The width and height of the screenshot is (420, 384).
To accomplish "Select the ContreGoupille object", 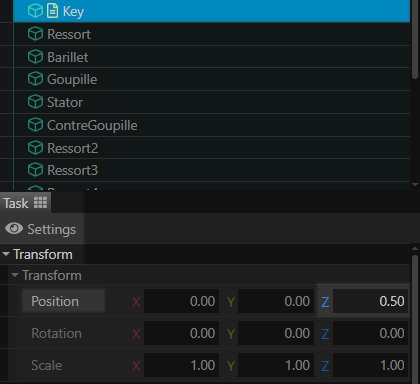I will [212, 125].
